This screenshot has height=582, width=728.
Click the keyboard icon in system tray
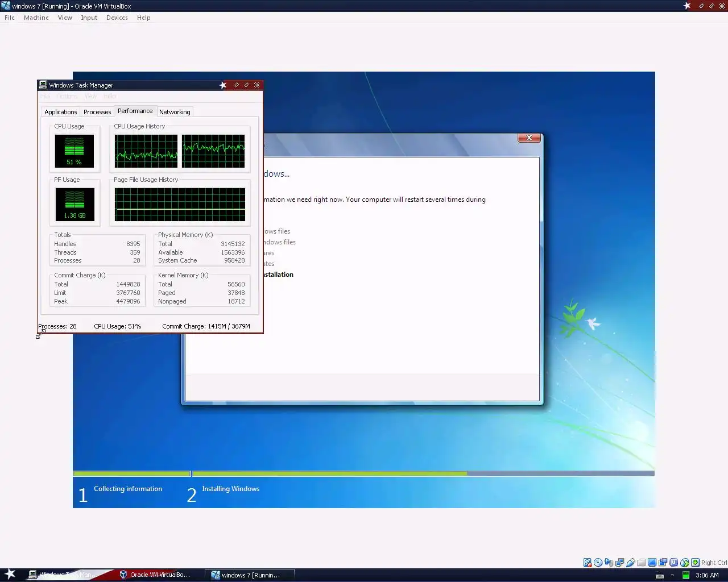point(660,576)
